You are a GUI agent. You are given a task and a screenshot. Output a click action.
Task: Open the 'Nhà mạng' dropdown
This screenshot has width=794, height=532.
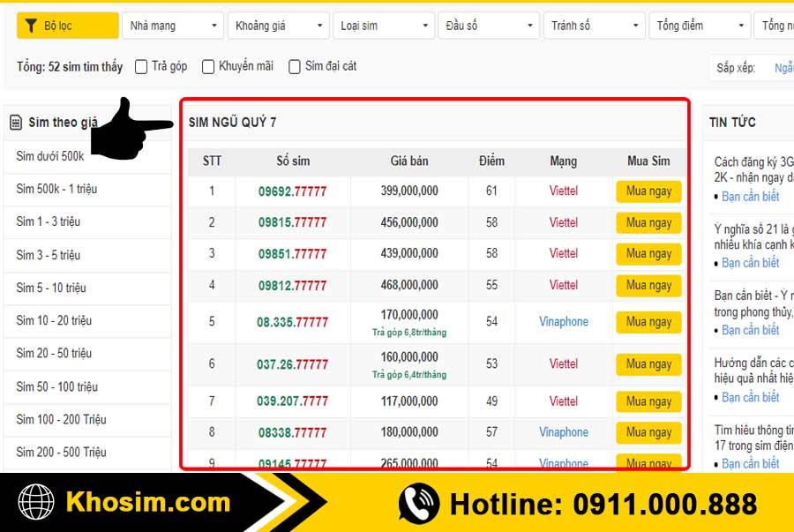tap(173, 25)
